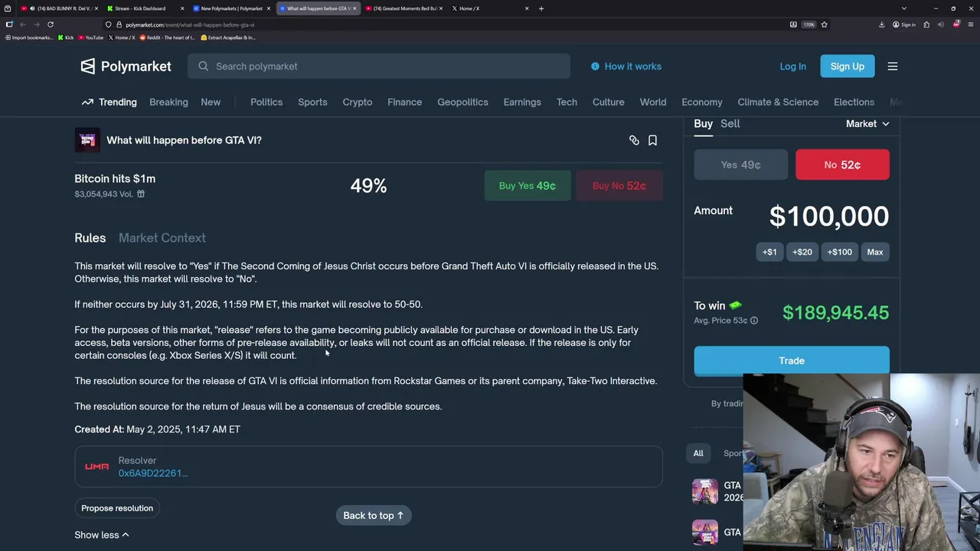Open the Market Context tab
The image size is (980, 551).
pos(162,238)
